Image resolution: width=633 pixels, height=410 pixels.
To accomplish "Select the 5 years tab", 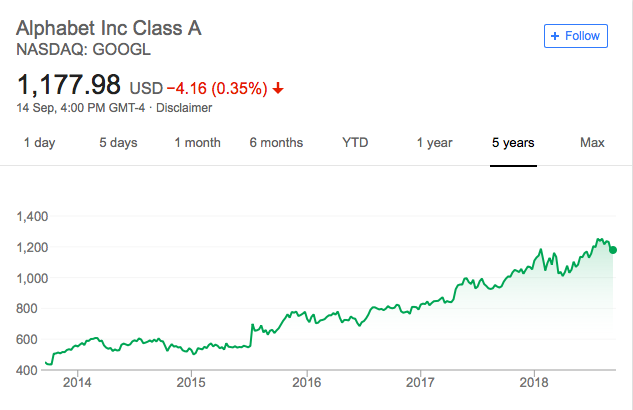I will (x=513, y=143).
